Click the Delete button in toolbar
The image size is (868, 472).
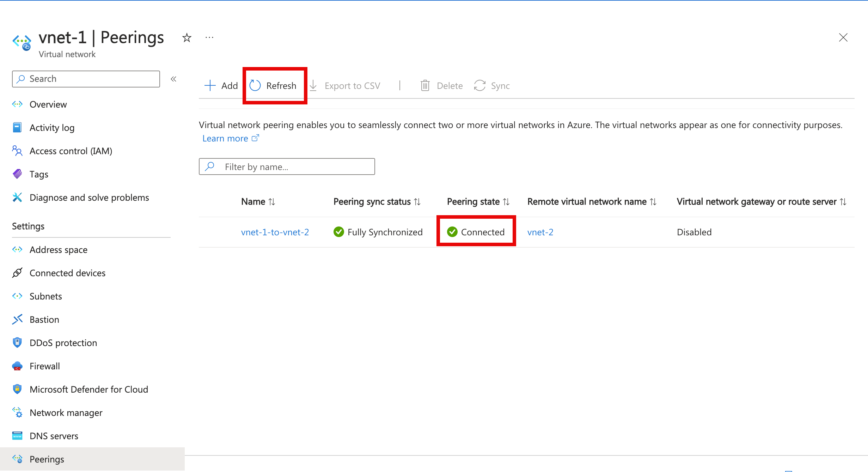(x=442, y=85)
